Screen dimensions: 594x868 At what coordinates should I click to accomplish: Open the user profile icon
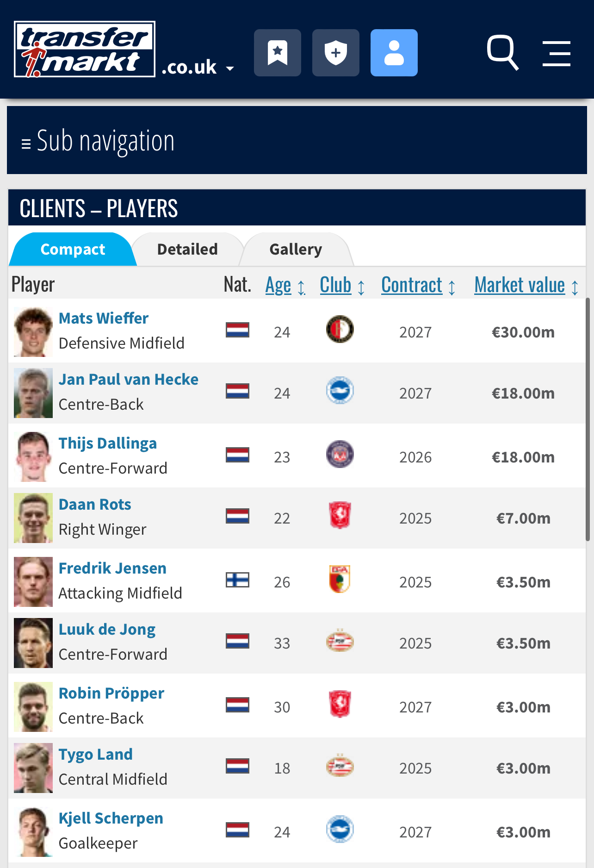[x=394, y=53]
